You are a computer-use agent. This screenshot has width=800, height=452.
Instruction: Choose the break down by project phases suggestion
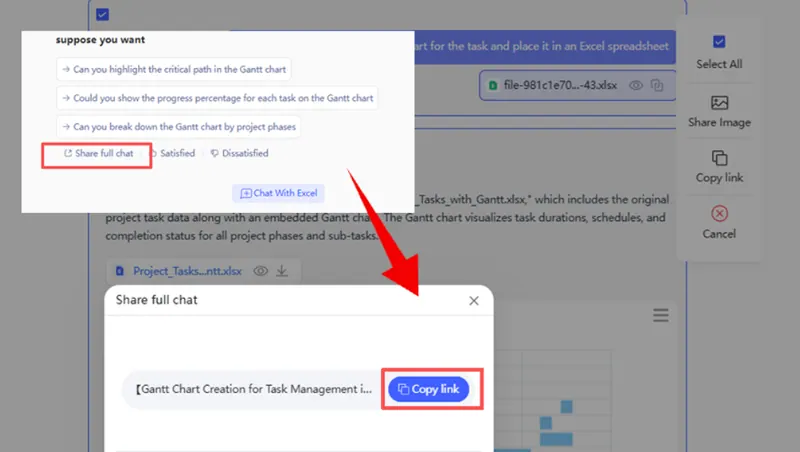pyautogui.click(x=178, y=127)
